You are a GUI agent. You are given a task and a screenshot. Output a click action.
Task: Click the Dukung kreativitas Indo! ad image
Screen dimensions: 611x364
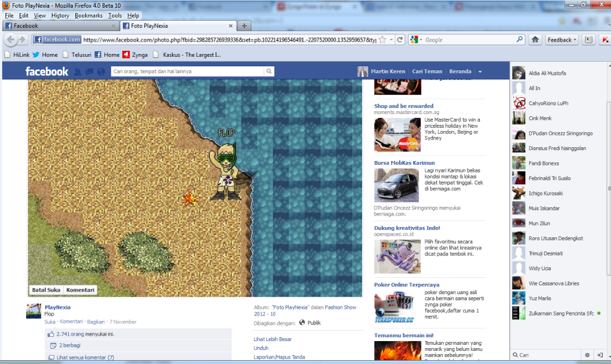(398, 256)
